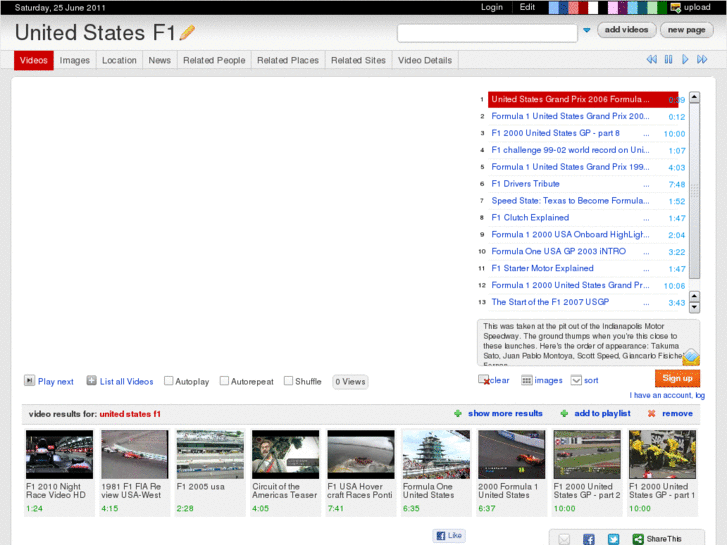Open the Related Sites tab
Viewport: 727px width, 545px height.
click(358, 60)
